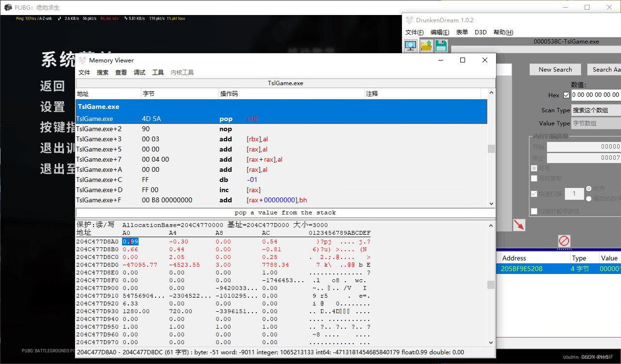Screen dimensions: 621x364
Task: Select address row 205BF9E5208
Action: pos(559,269)
